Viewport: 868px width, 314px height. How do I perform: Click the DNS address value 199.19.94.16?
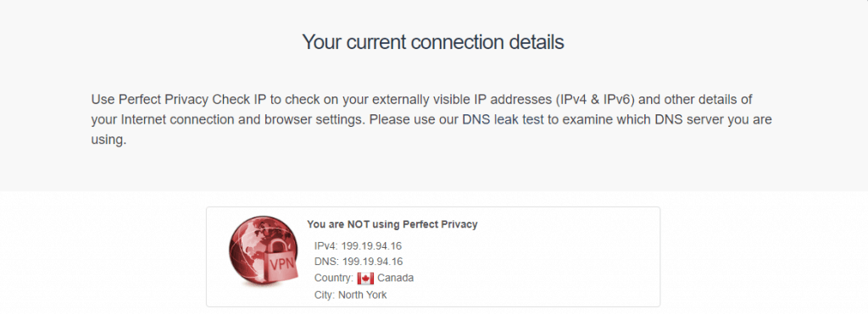[x=372, y=262]
